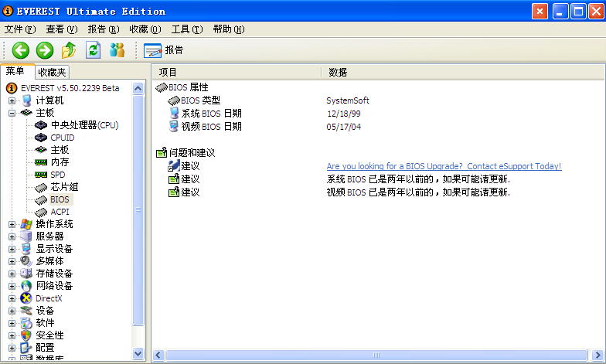Screen dimensions: 606x364
Task: Select the 主板 child item icon
Action: coord(40,150)
